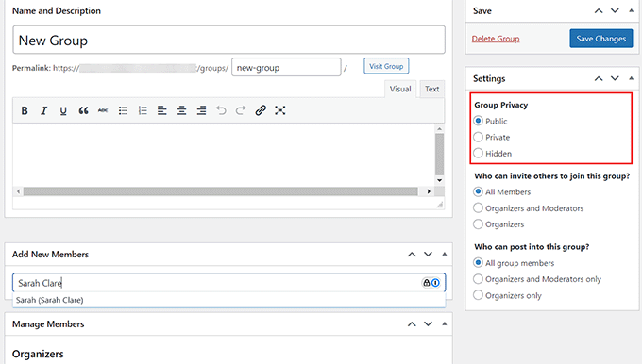Move Manage Members panel down

click(428, 323)
